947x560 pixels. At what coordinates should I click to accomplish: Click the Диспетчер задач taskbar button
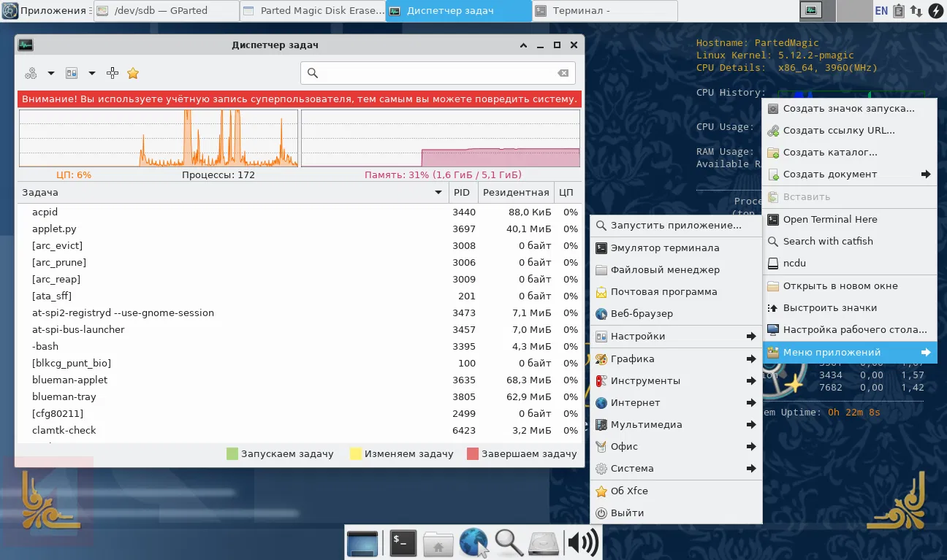[x=458, y=11]
